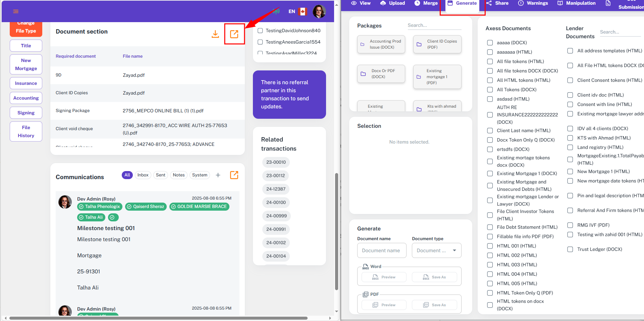This screenshot has height=321, width=644.
Task: Switch to the Generate tab
Action: click(x=462, y=3)
